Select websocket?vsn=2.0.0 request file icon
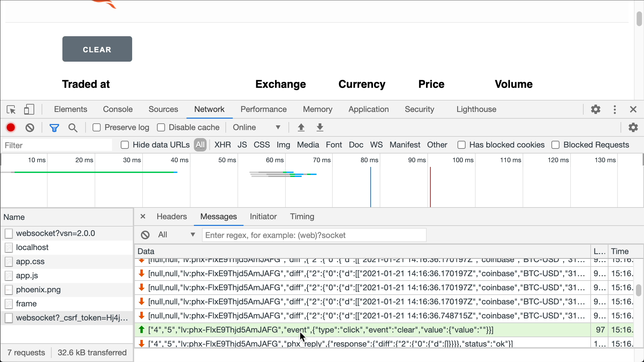644x362 pixels. pyautogui.click(x=9, y=233)
